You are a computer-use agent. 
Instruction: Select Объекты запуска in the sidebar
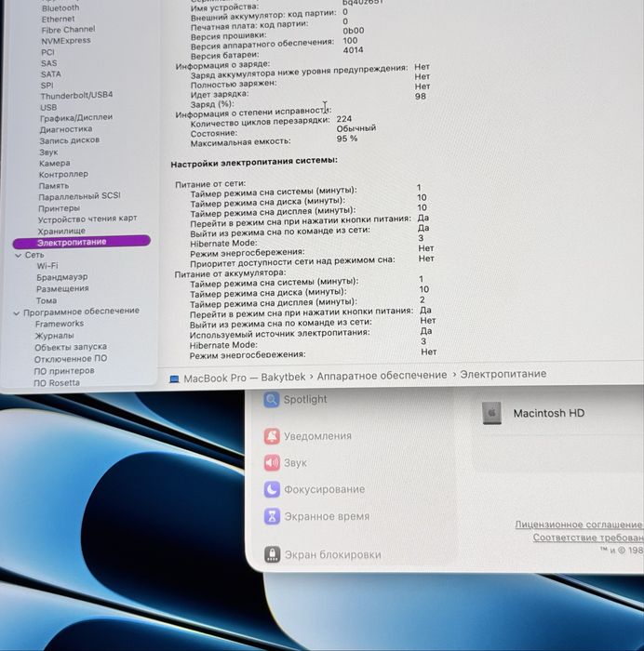click(x=71, y=347)
